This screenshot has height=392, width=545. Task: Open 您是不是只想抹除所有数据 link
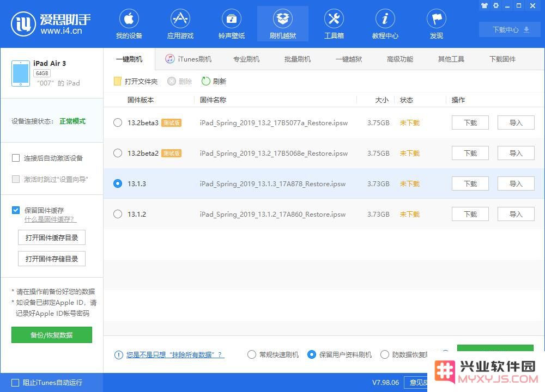[175, 355]
